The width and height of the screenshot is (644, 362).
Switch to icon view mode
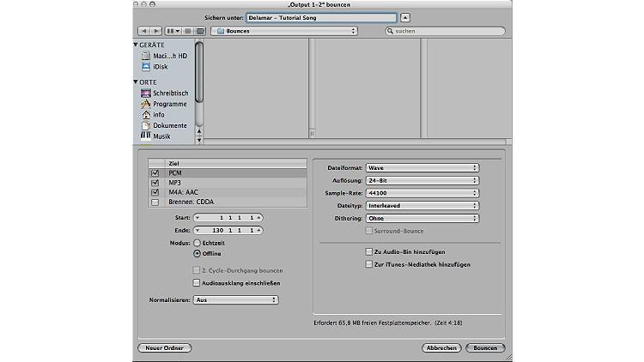click(x=173, y=31)
